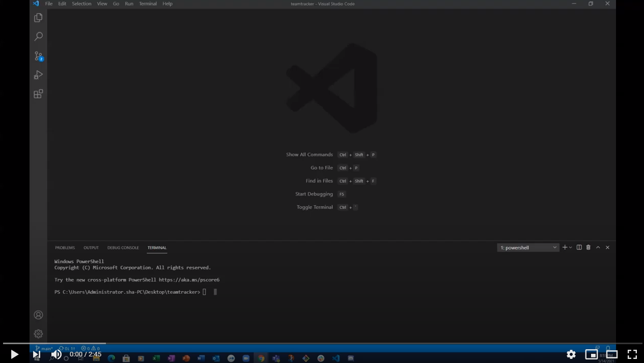Click the video progress bar
Image resolution: width=644 pixels, height=363 pixels.
322,344
